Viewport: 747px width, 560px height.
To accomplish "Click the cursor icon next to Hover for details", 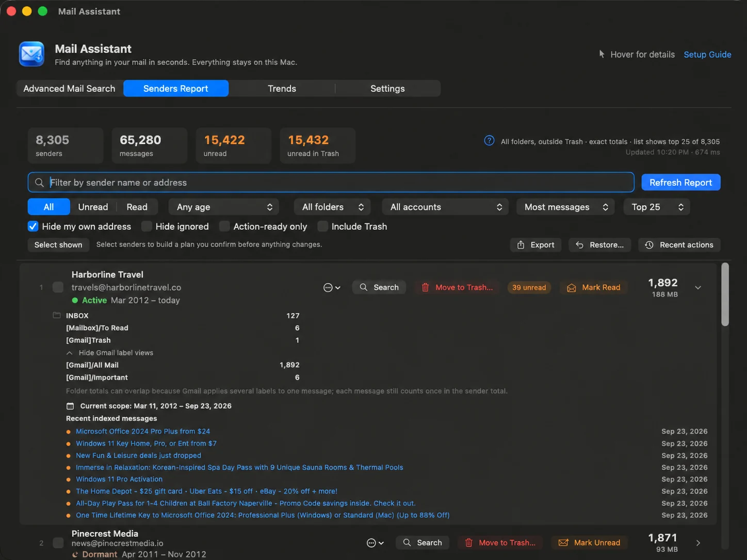I will click(x=602, y=54).
